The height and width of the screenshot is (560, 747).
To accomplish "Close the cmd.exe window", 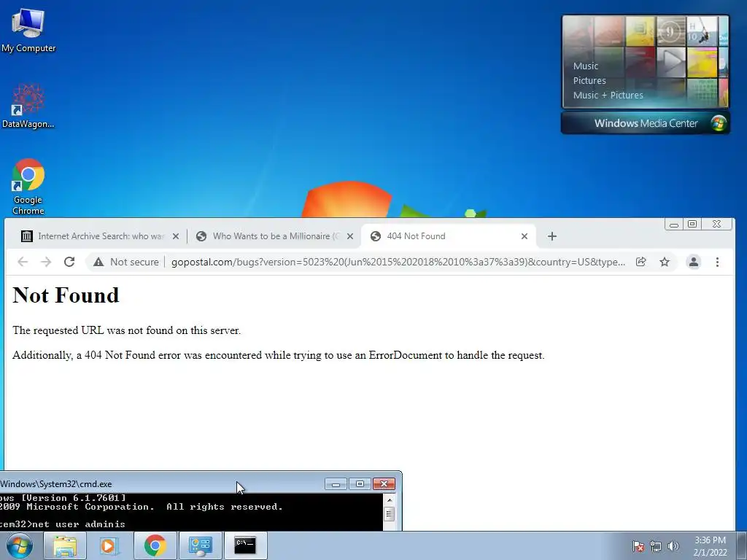I will [x=384, y=484].
